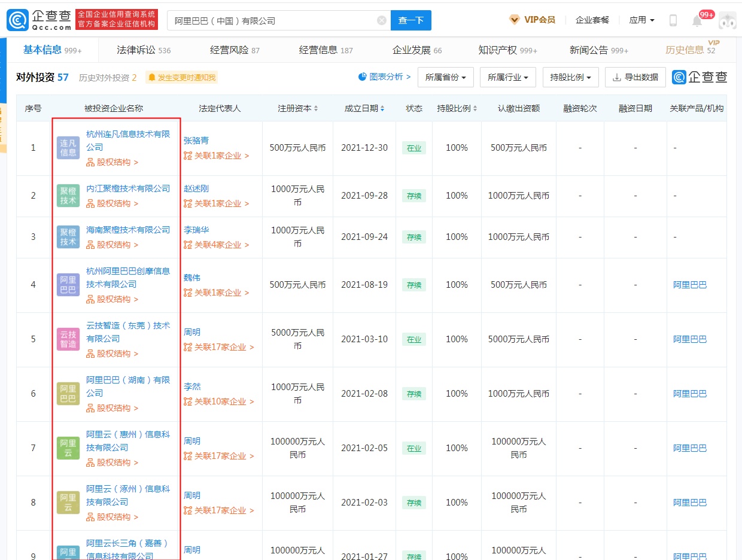Screen dimensions: 742x560
Task: Open legal representative 李然 link
Action: click(192, 386)
